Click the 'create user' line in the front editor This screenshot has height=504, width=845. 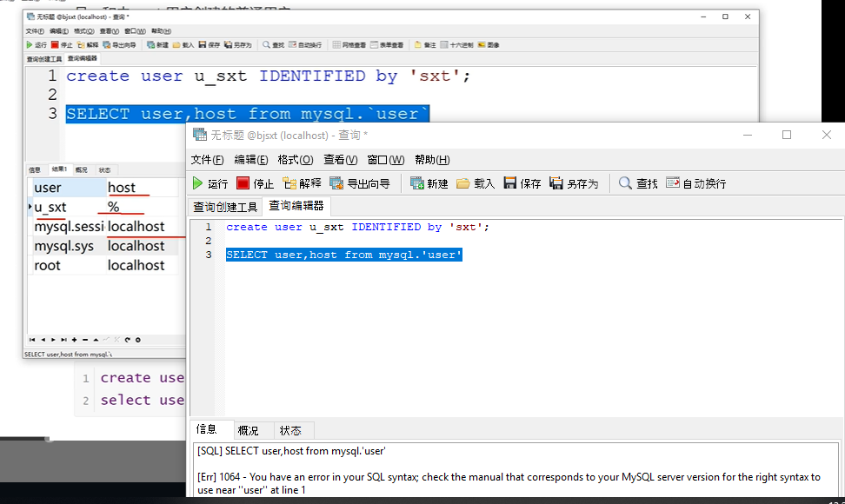[x=357, y=227]
